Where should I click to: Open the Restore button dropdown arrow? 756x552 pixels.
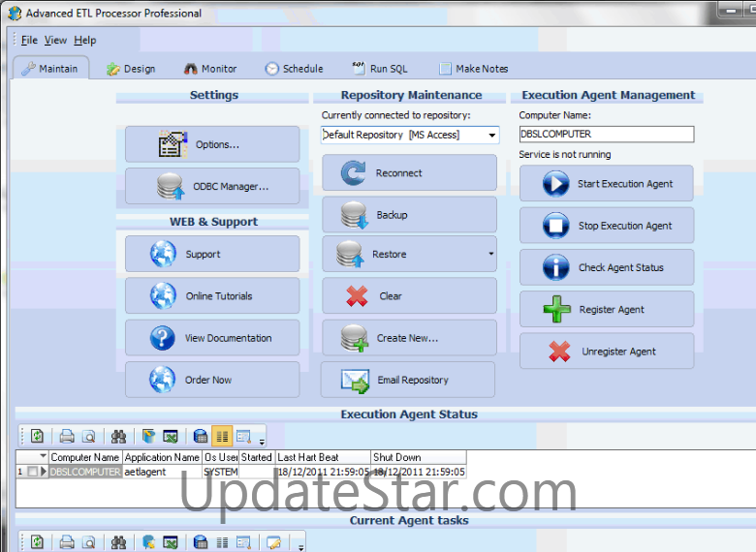pyautogui.click(x=490, y=254)
